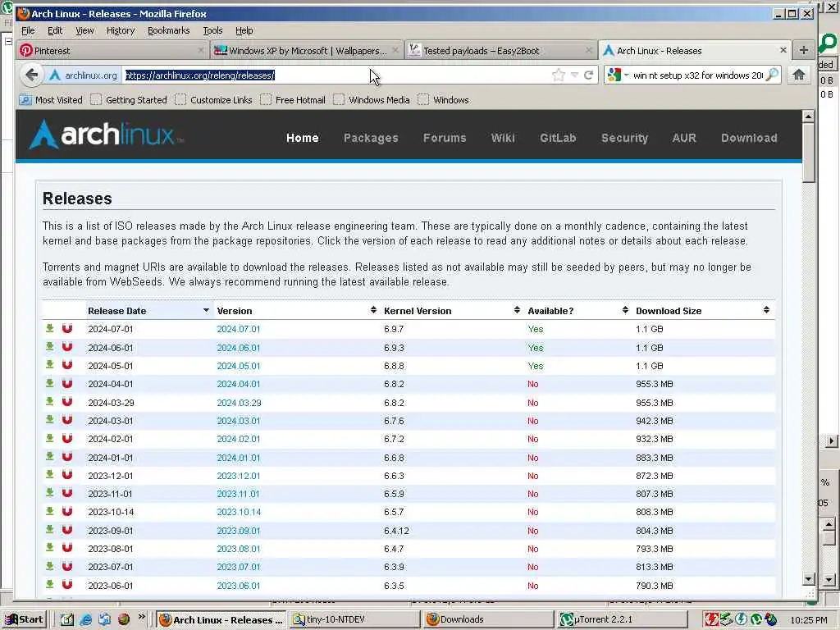Click the Most Visited bookmark

click(x=52, y=99)
